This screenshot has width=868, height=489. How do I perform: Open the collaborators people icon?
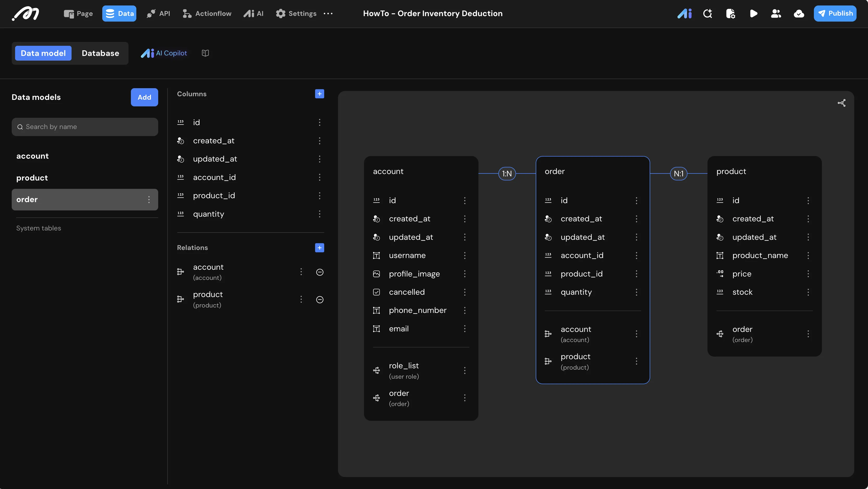click(776, 14)
